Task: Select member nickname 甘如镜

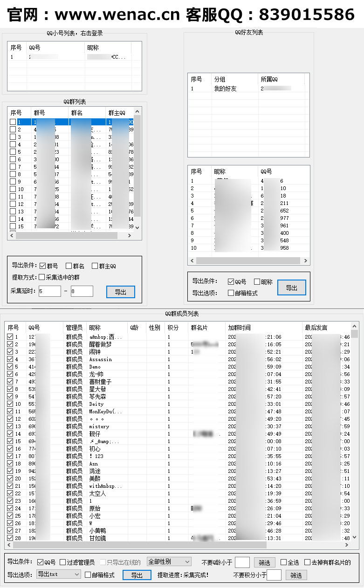Action: pyautogui.click(x=98, y=538)
